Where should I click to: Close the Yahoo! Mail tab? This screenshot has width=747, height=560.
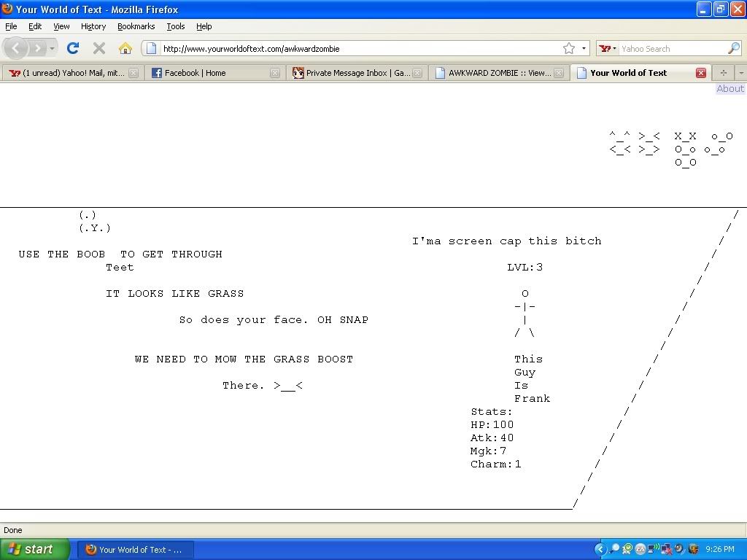(133, 73)
